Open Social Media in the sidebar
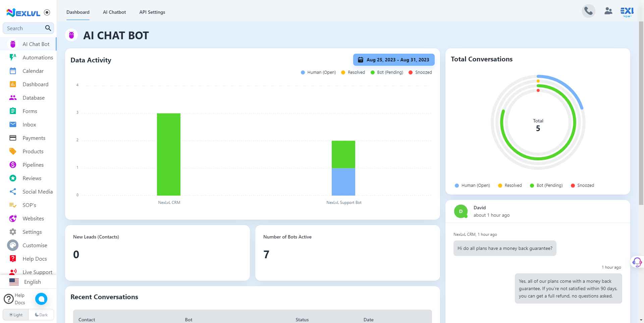 (x=28, y=192)
